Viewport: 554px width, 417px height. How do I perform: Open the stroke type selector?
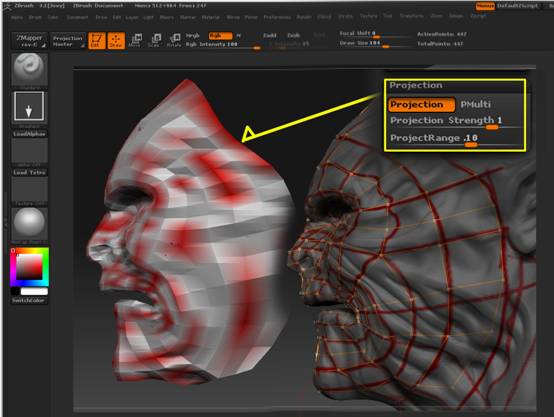click(x=29, y=106)
